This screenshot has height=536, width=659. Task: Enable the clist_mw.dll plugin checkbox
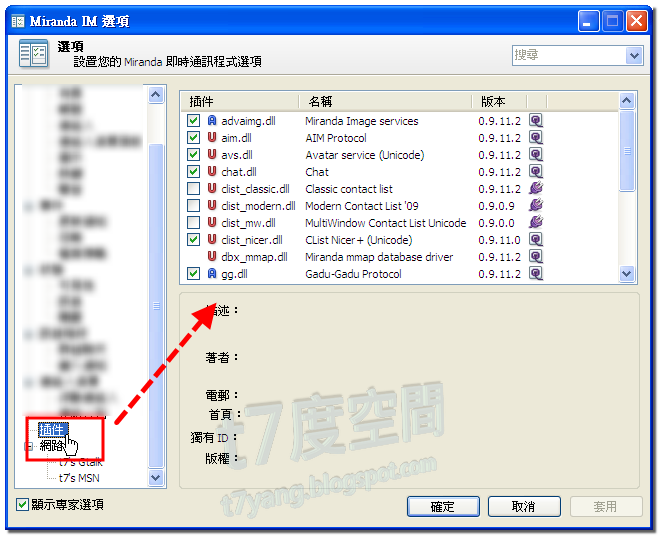[193, 222]
